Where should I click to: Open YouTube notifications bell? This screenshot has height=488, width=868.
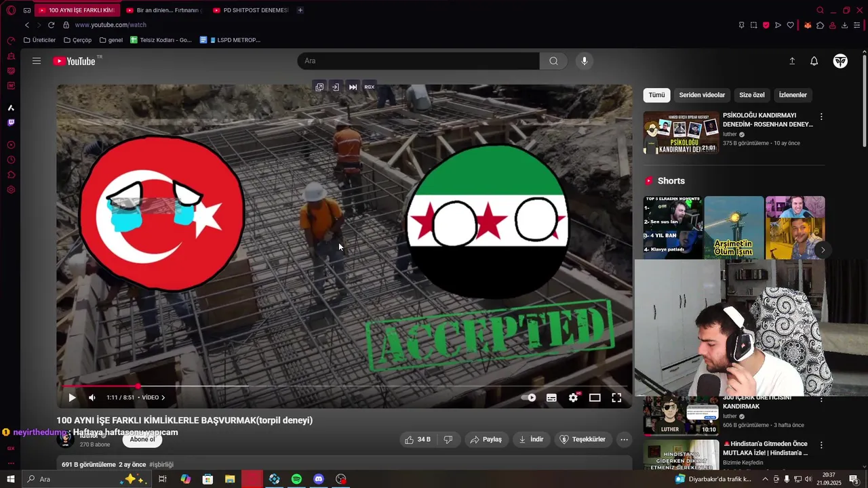click(814, 61)
